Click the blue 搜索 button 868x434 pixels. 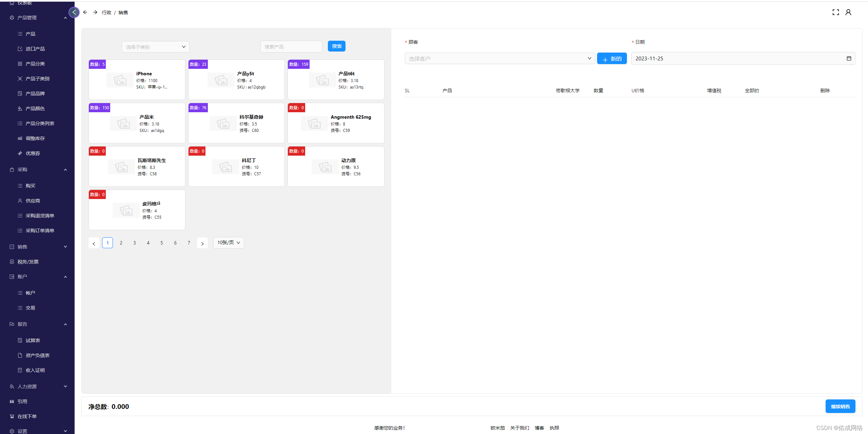(x=336, y=46)
